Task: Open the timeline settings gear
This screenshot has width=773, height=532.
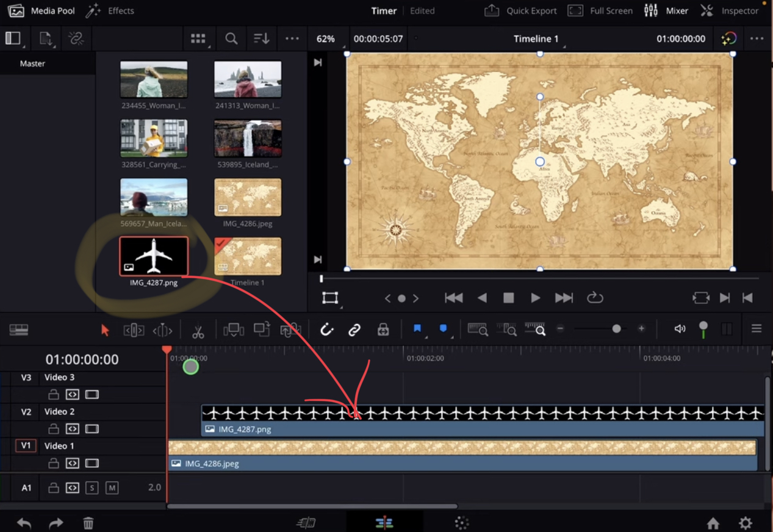Action: 745,523
